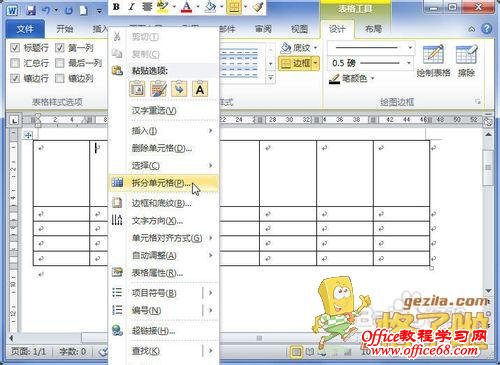Save the document from Quick Access toolbar
This screenshot has width=500, height=365.
tap(31, 10)
